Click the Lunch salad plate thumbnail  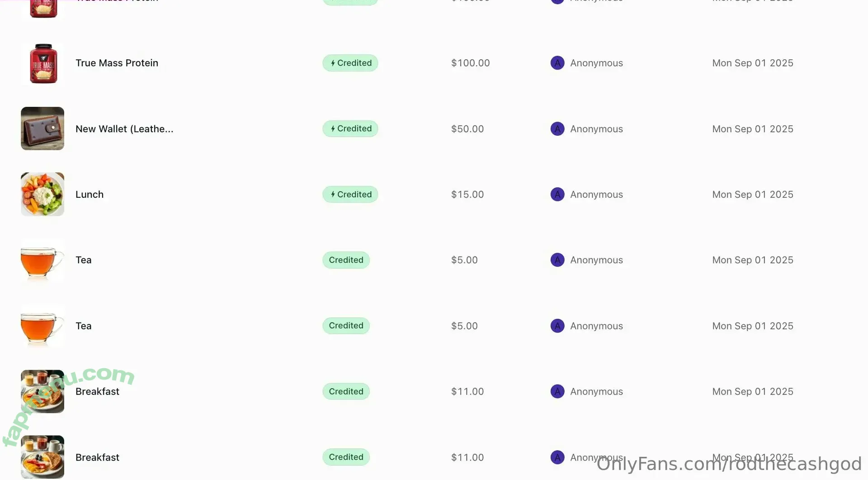click(42, 194)
